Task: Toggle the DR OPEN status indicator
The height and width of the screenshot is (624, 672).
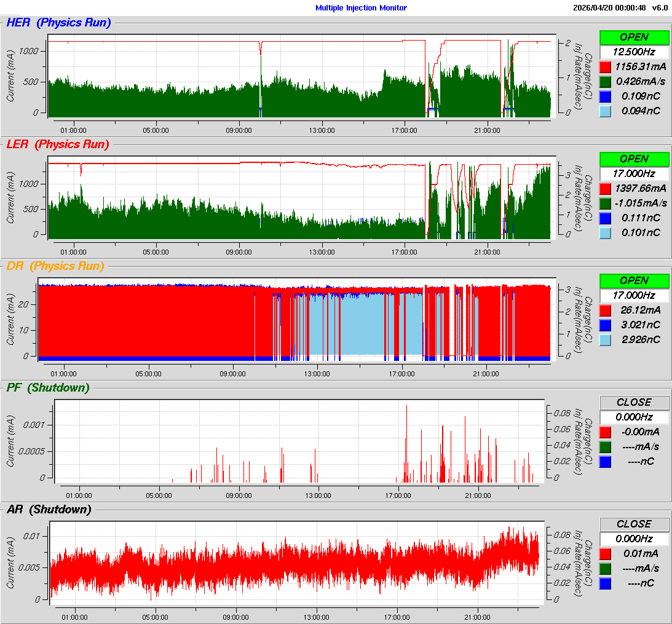Action: click(634, 280)
